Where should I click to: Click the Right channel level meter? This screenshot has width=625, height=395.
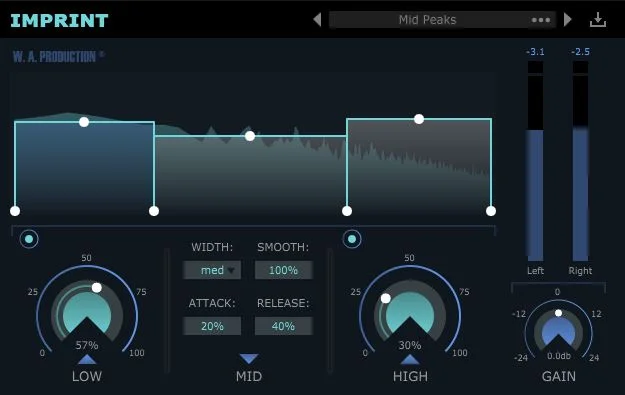pos(580,161)
